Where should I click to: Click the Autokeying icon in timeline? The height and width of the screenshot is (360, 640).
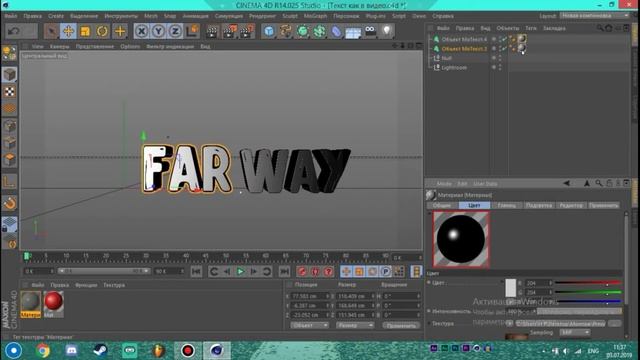pyautogui.click(x=315, y=271)
